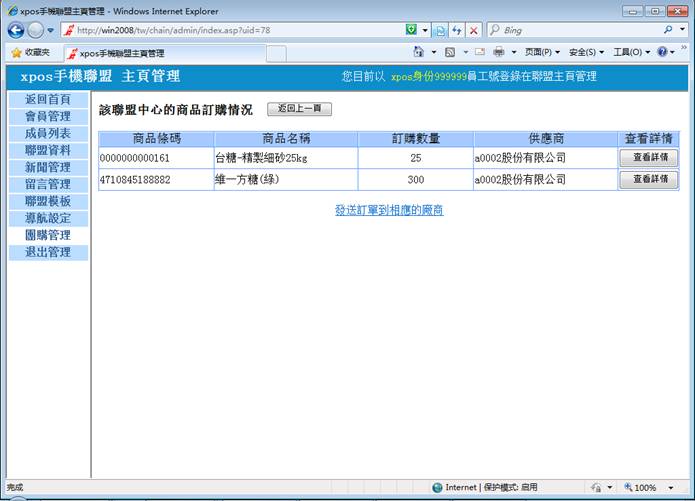
Task: Switch to the xpos手機聯盟主頁管理 browser tab
Action: pyautogui.click(x=122, y=53)
